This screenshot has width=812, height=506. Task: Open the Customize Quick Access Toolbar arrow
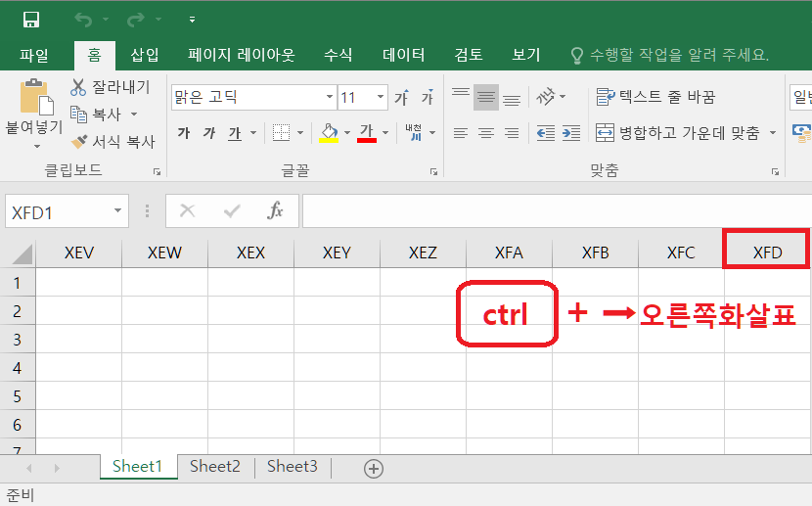tap(192, 20)
